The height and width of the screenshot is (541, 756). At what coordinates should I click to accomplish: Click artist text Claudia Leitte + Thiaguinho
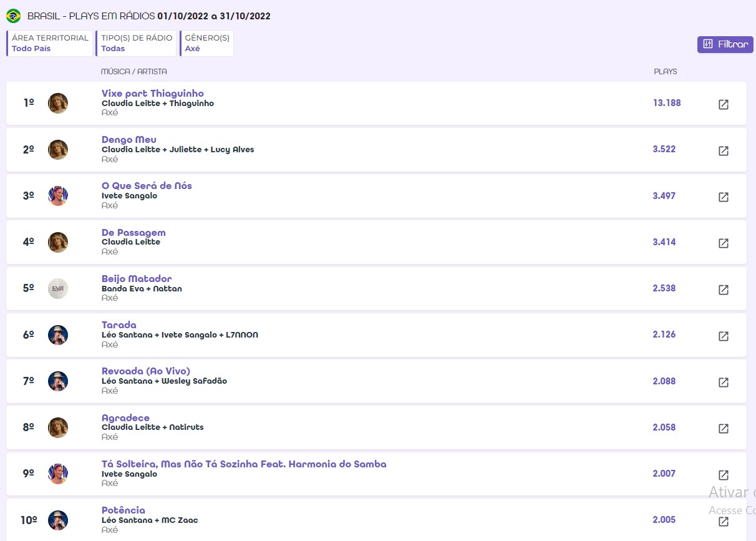158,104
